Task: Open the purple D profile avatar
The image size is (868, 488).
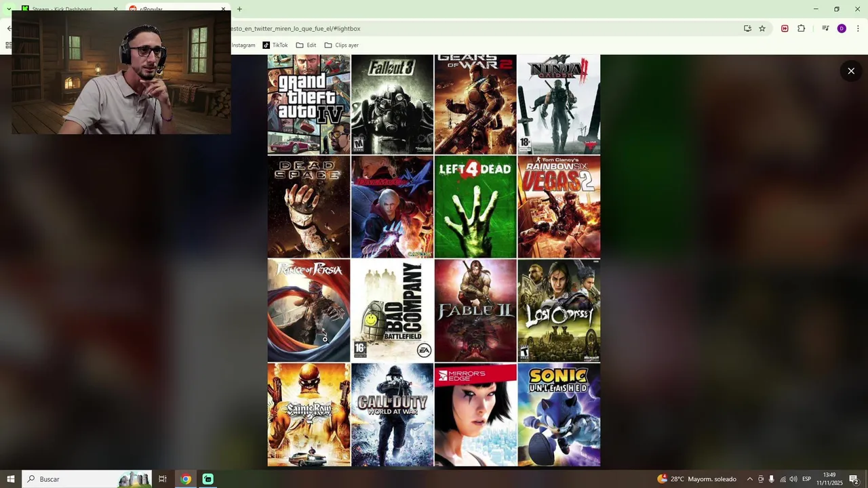Action: coord(842,28)
